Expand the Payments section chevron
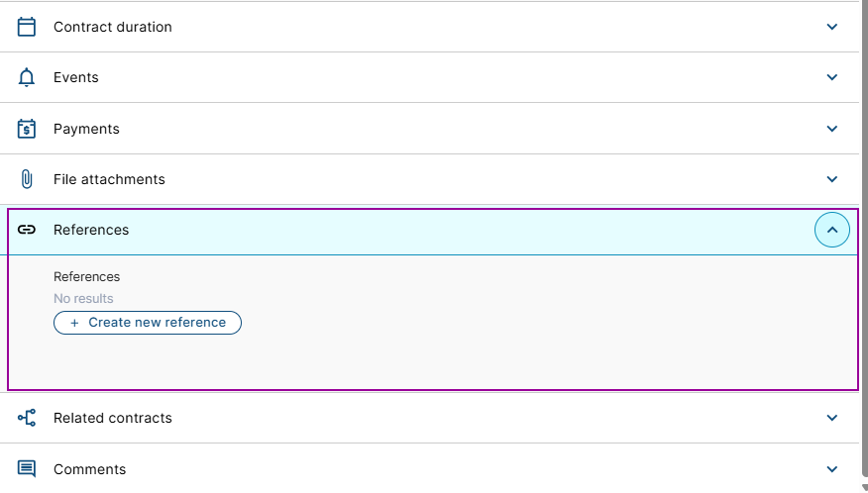868x493 pixels. pos(832,129)
